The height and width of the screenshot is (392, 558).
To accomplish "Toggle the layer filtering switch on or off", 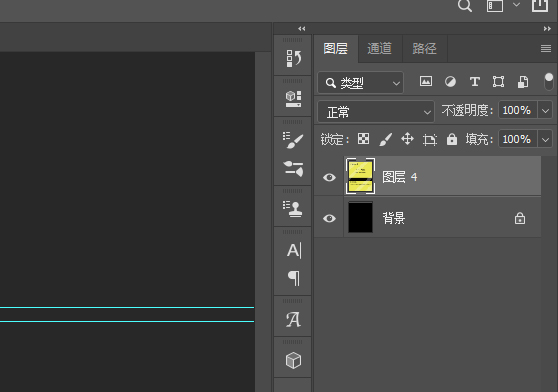I will point(549,82).
